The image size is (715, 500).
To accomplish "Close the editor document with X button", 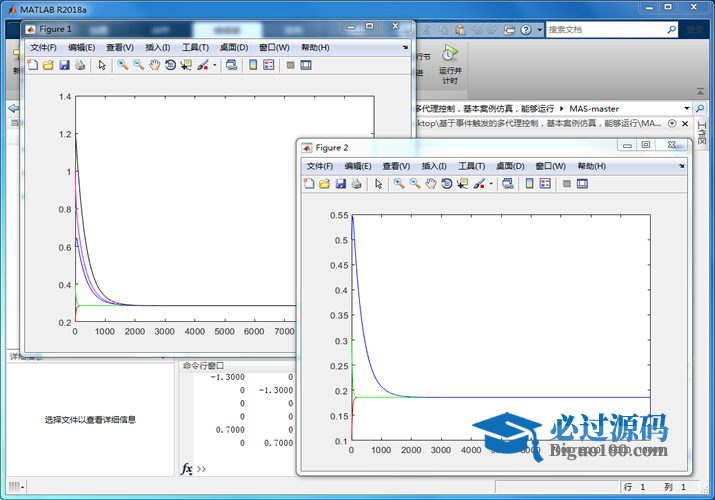I will (685, 124).
